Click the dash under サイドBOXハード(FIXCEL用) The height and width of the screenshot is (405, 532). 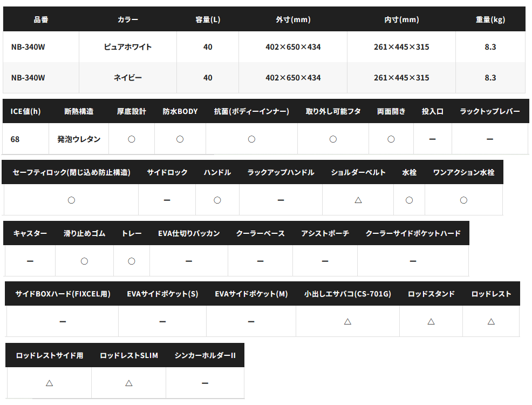tap(63, 321)
